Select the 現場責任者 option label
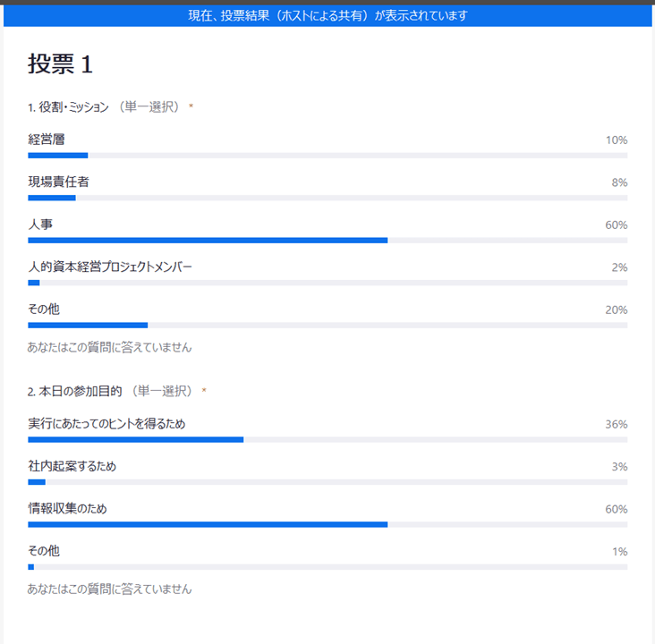The image size is (655, 644). coord(58,182)
